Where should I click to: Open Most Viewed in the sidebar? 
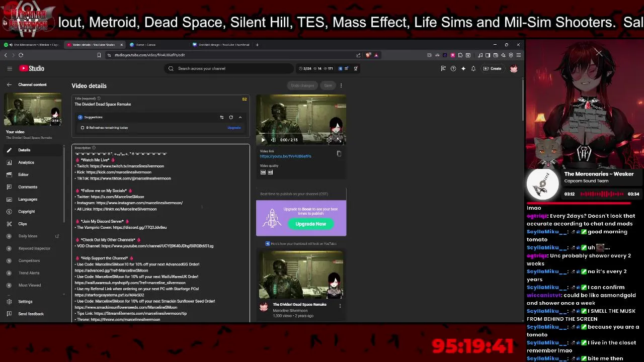click(32, 285)
